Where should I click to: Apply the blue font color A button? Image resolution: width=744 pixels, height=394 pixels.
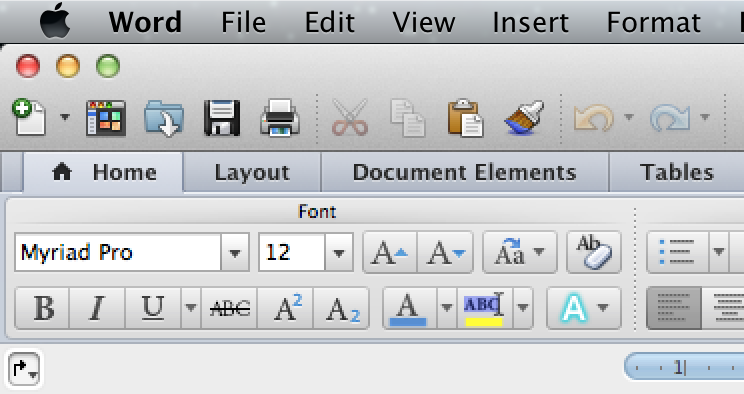coord(409,308)
